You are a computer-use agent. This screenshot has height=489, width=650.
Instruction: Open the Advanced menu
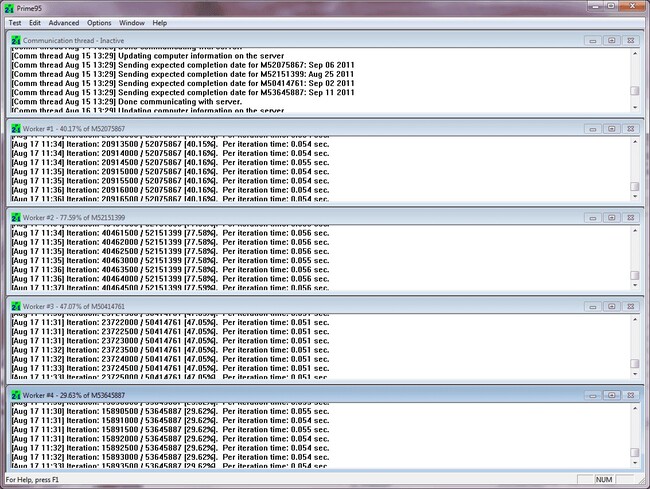click(x=64, y=23)
